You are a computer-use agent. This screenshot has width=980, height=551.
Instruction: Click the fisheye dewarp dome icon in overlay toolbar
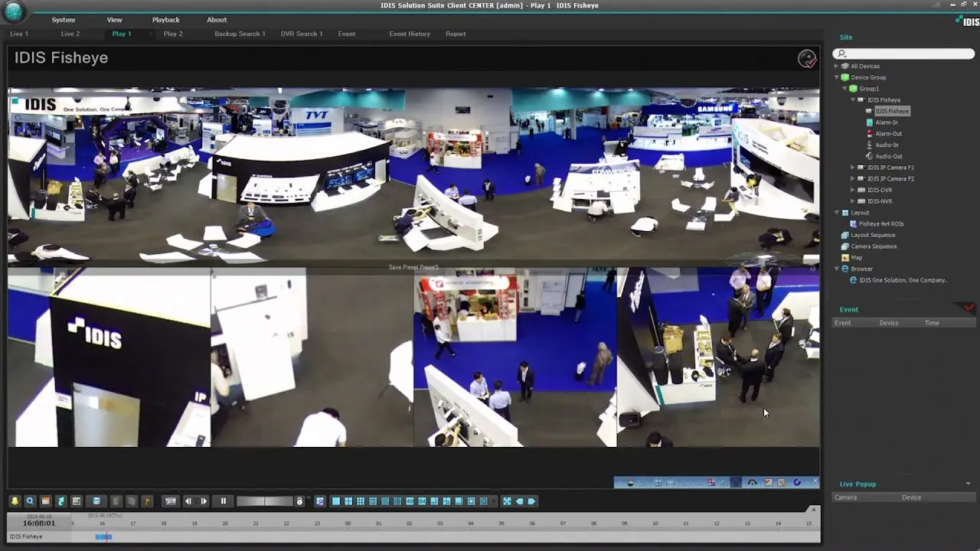[631, 482]
